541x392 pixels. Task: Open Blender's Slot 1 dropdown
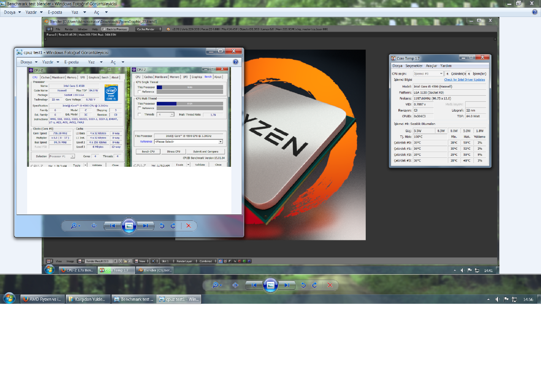click(x=167, y=261)
